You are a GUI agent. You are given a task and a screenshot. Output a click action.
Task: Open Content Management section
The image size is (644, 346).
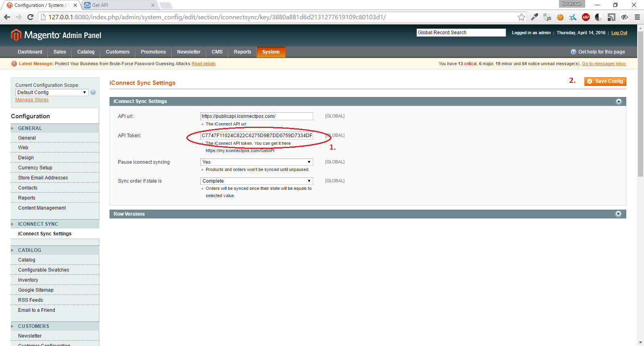click(42, 208)
